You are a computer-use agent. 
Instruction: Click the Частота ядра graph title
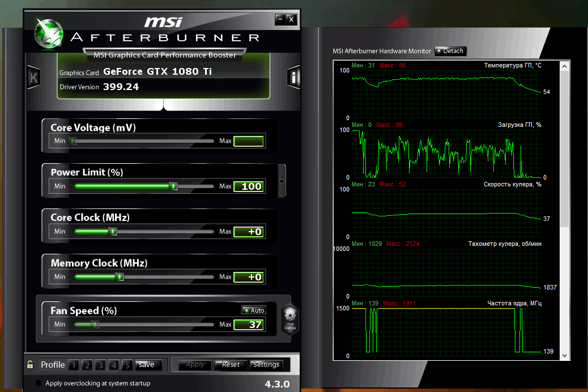point(514,303)
